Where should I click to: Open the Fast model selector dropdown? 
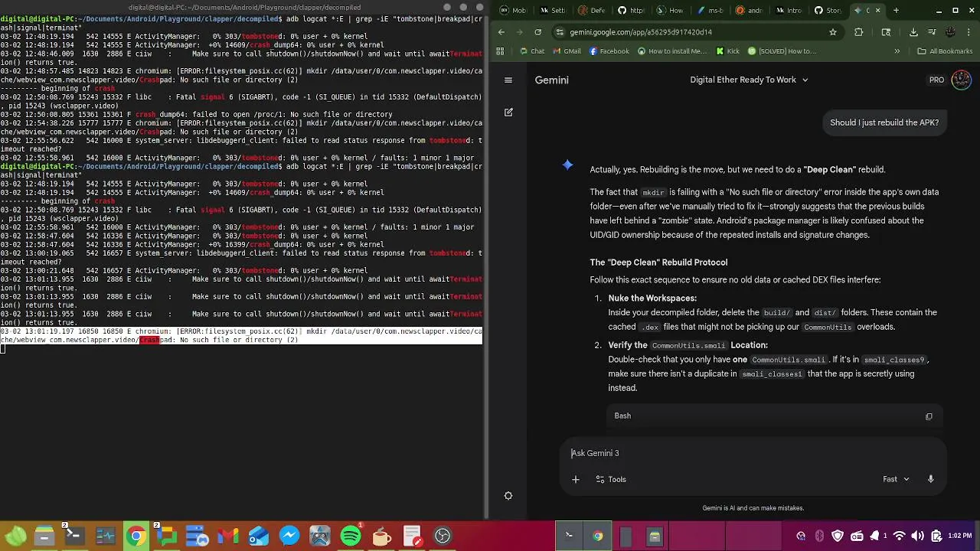[x=896, y=479]
